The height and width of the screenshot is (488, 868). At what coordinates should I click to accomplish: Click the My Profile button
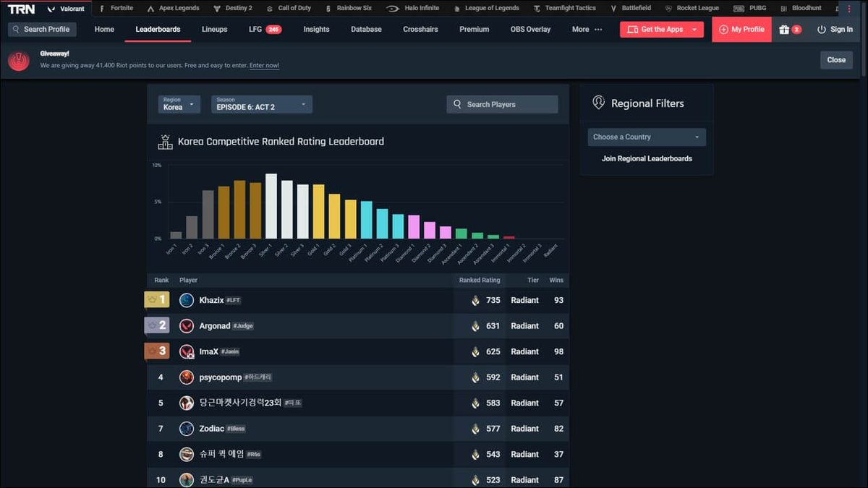tap(741, 30)
